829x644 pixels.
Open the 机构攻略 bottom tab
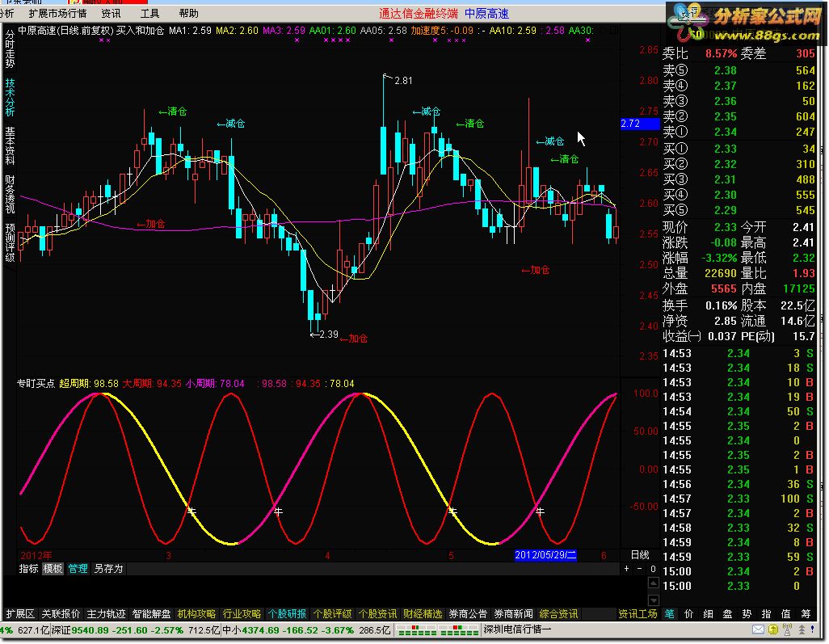click(x=196, y=614)
